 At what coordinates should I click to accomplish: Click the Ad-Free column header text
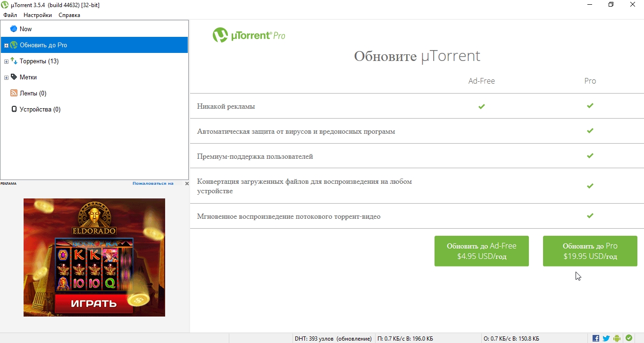481,81
